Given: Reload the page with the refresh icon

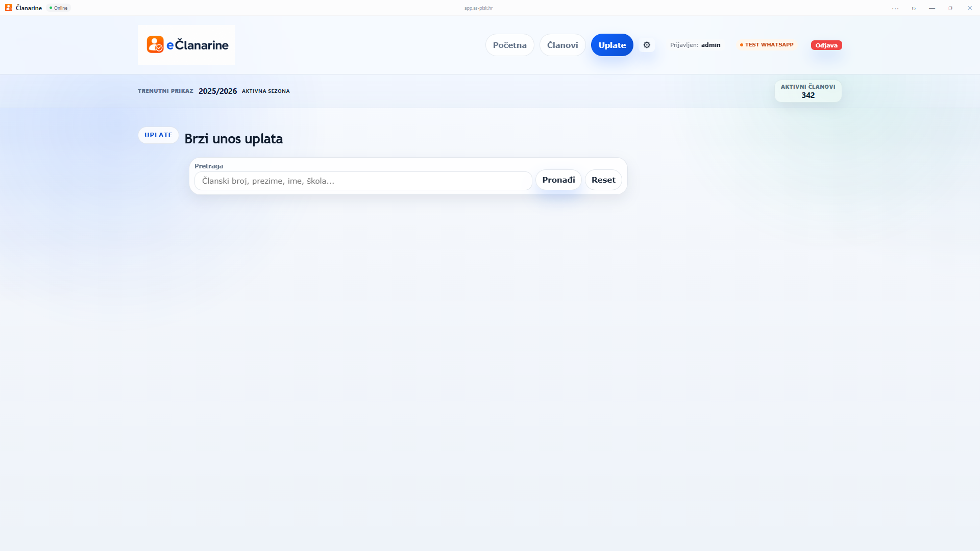Looking at the screenshot, I should point(914,8).
